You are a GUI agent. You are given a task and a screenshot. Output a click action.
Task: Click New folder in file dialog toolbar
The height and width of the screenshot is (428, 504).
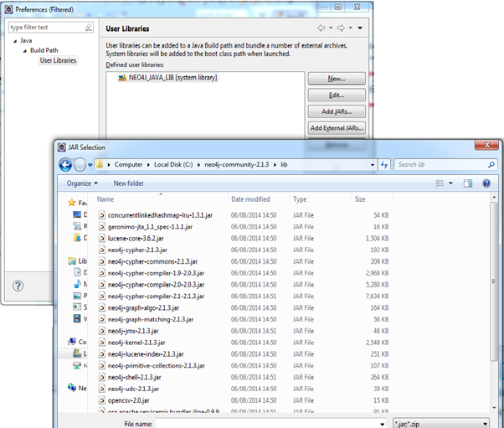click(x=128, y=183)
